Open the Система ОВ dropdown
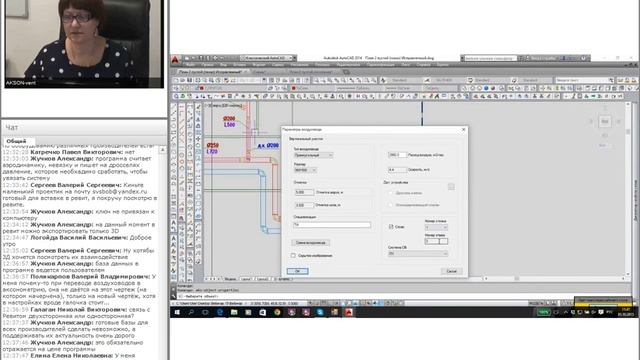The width and height of the screenshot is (640, 360). (x=418, y=253)
